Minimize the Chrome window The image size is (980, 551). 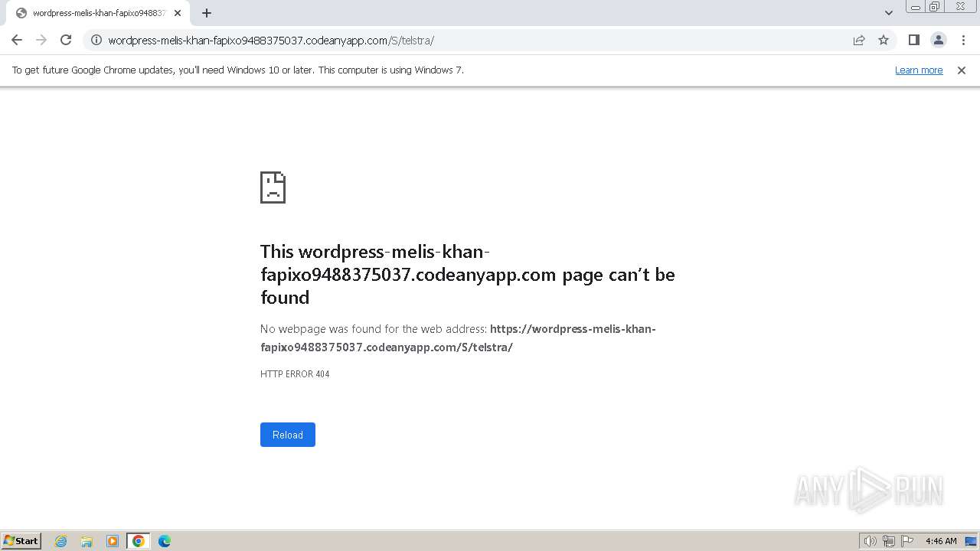915,7
